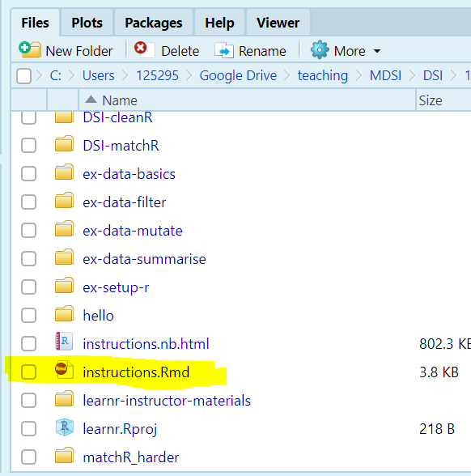Click the New Folder button label

79,51
